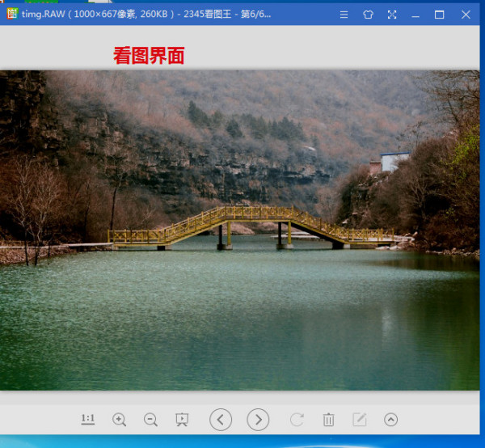Image resolution: width=485 pixels, height=448 pixels.
Task: Maximize the image viewer window
Action: [439, 15]
